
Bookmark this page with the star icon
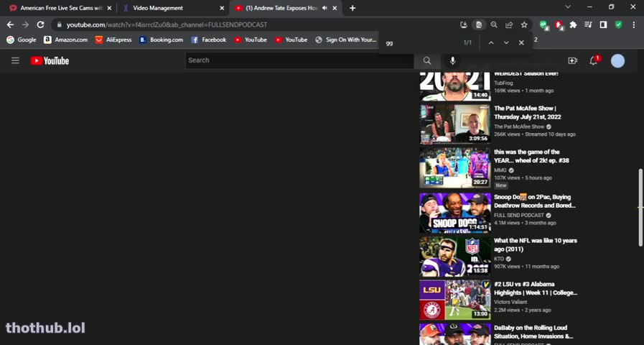[524, 24]
